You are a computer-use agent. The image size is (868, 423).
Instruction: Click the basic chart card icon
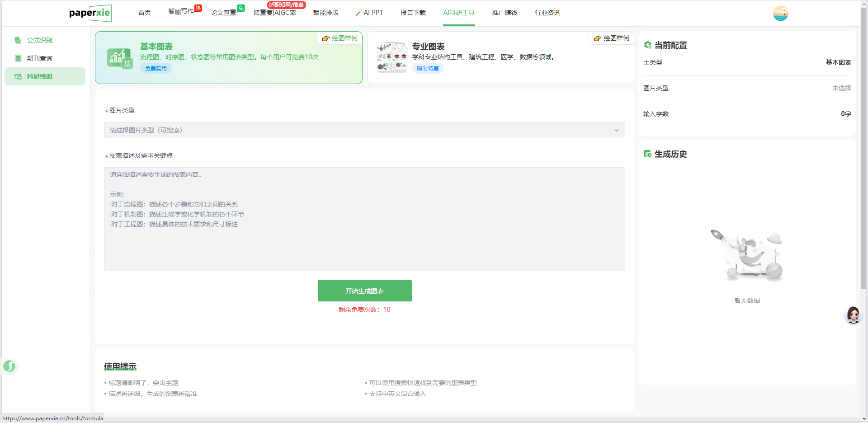coord(120,58)
